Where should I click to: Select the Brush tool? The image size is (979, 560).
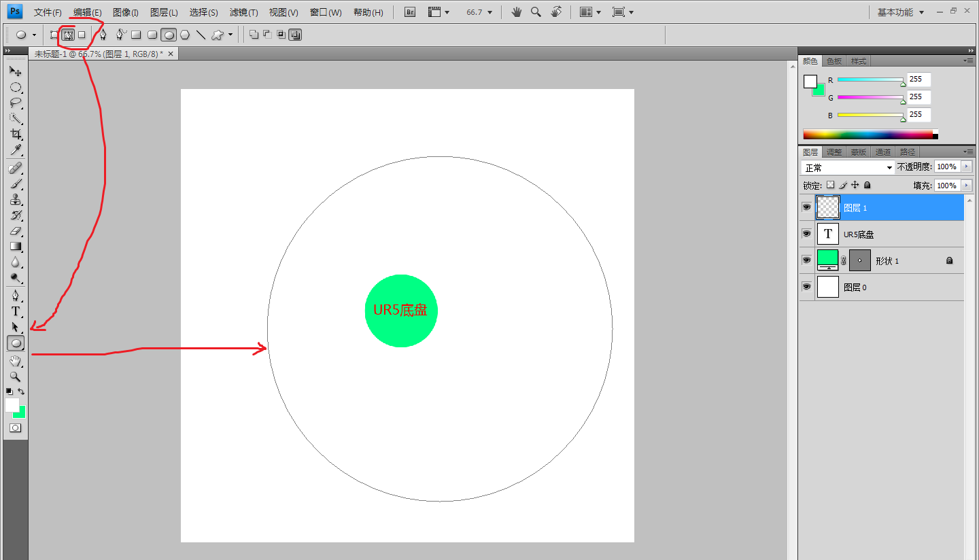pyautogui.click(x=16, y=183)
